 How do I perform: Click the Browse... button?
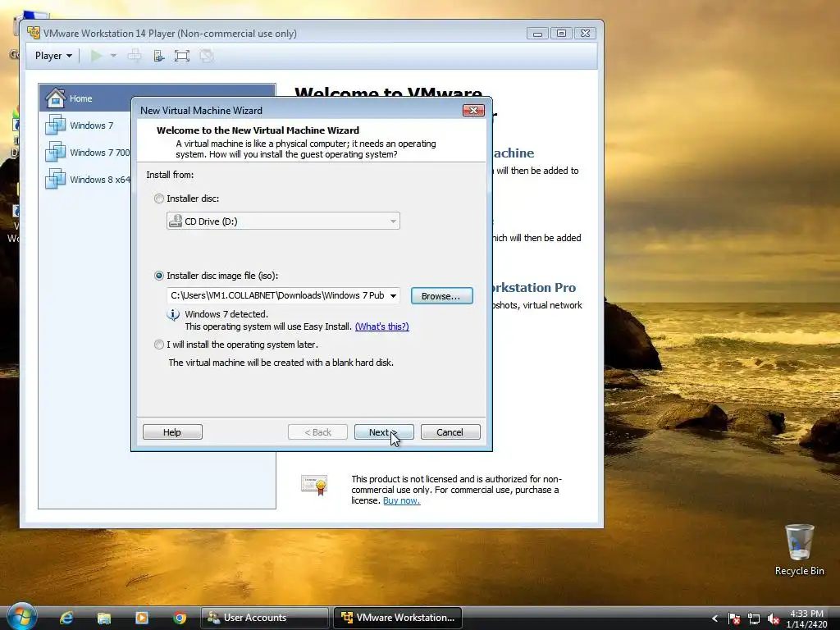point(442,296)
